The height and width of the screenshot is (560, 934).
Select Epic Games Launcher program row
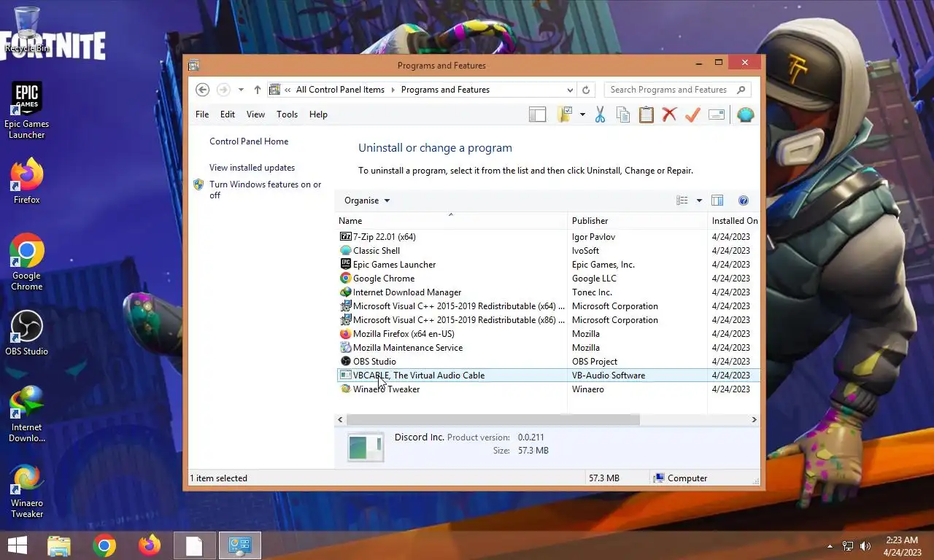548,265
